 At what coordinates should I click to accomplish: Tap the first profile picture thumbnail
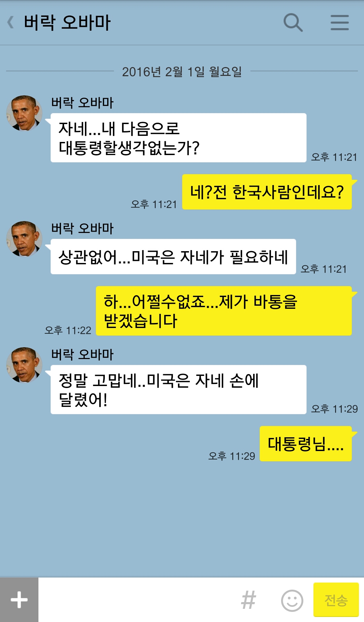[24, 113]
